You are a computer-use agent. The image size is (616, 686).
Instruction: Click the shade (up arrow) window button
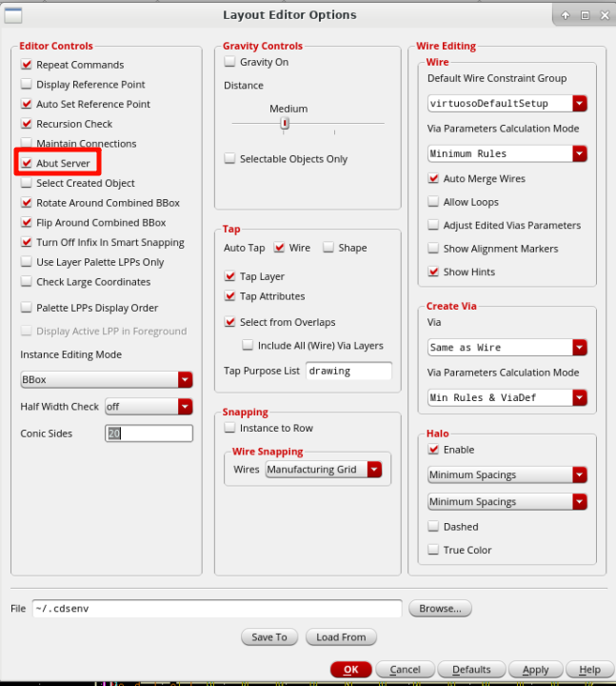point(566,16)
